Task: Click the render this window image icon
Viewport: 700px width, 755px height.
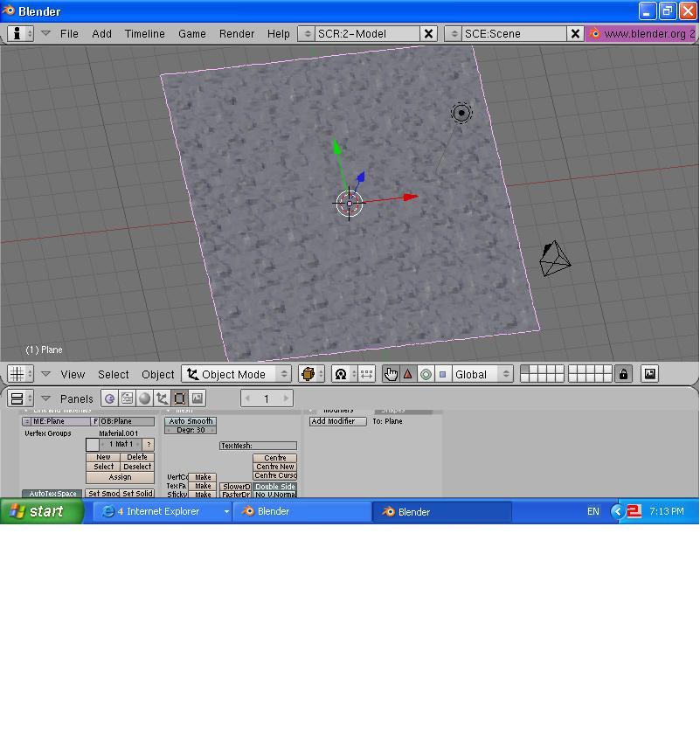Action: [650, 374]
